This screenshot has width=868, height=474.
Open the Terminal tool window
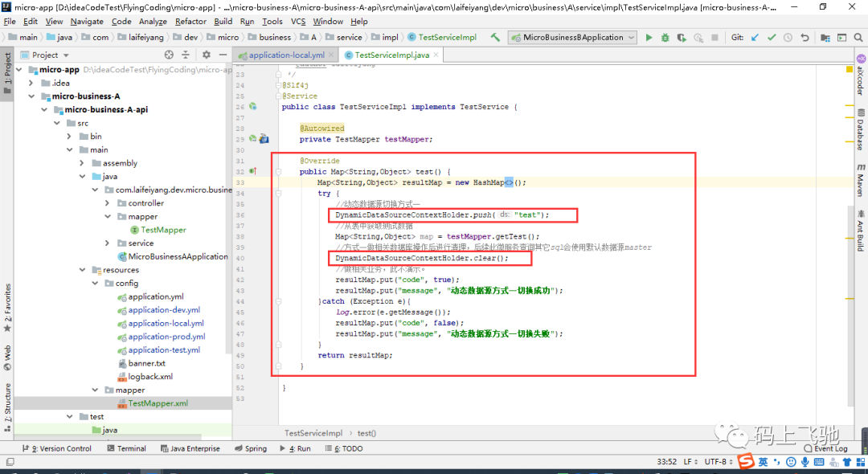point(126,448)
